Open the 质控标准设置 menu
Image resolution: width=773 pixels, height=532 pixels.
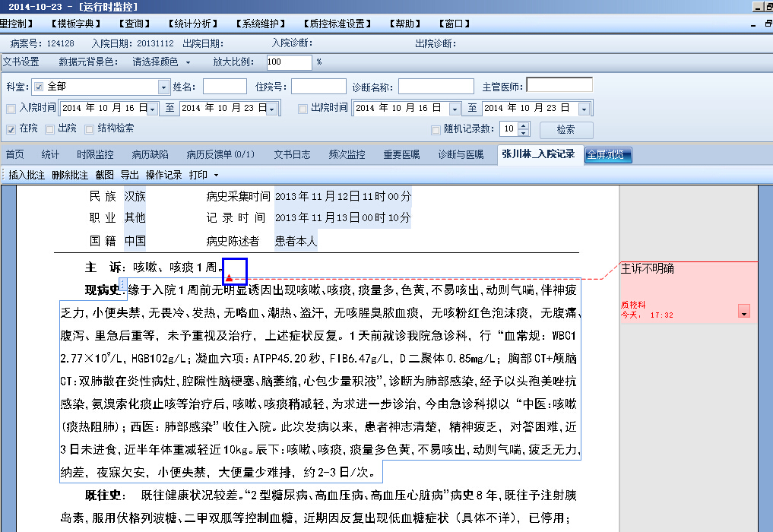pos(337,24)
